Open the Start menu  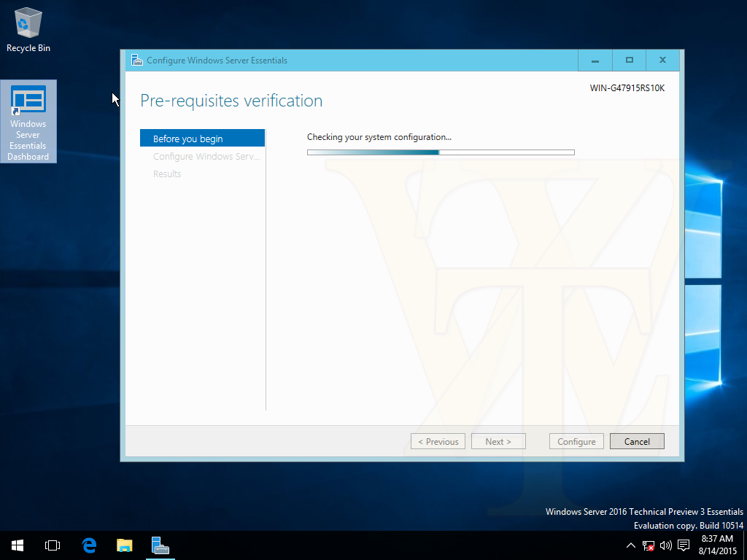(x=18, y=545)
